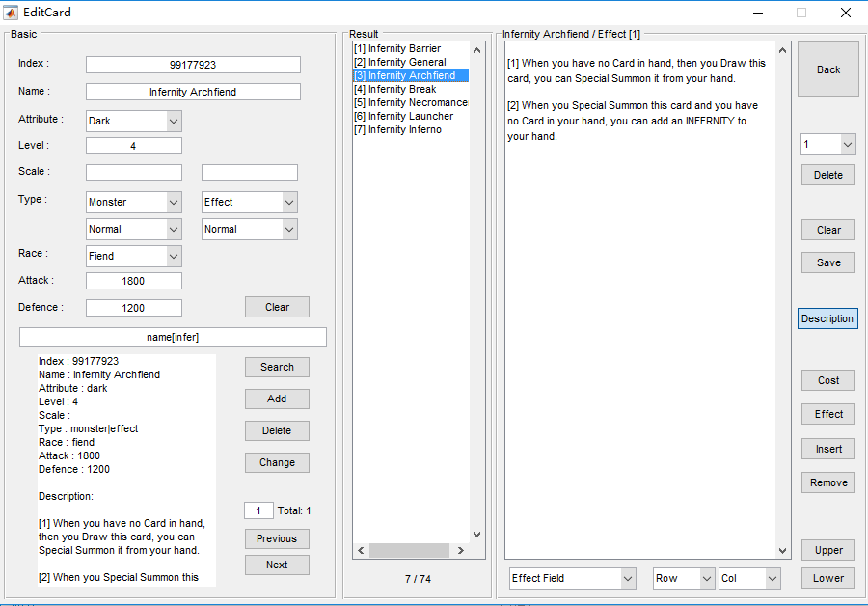Click Result list scroll down arrow
The image size is (868, 606).
coord(477,535)
